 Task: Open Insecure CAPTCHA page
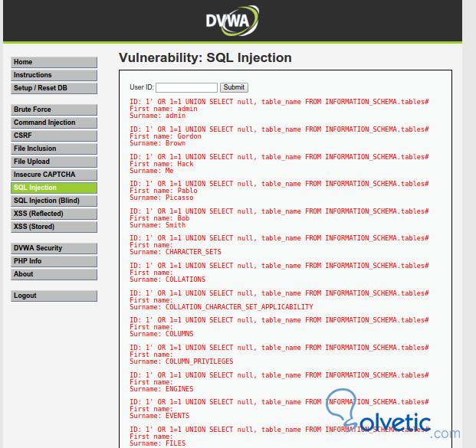54,175
